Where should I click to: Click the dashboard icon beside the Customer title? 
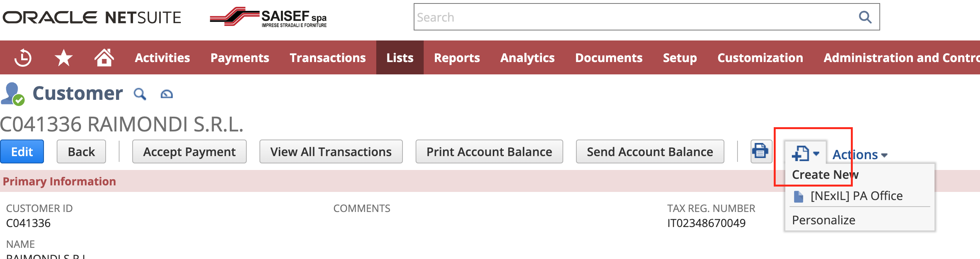pyautogui.click(x=167, y=94)
